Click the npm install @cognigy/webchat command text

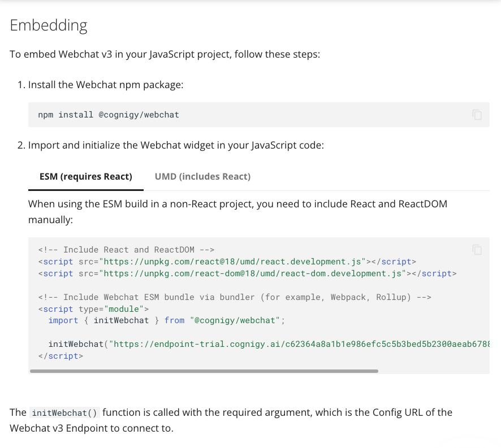click(108, 115)
